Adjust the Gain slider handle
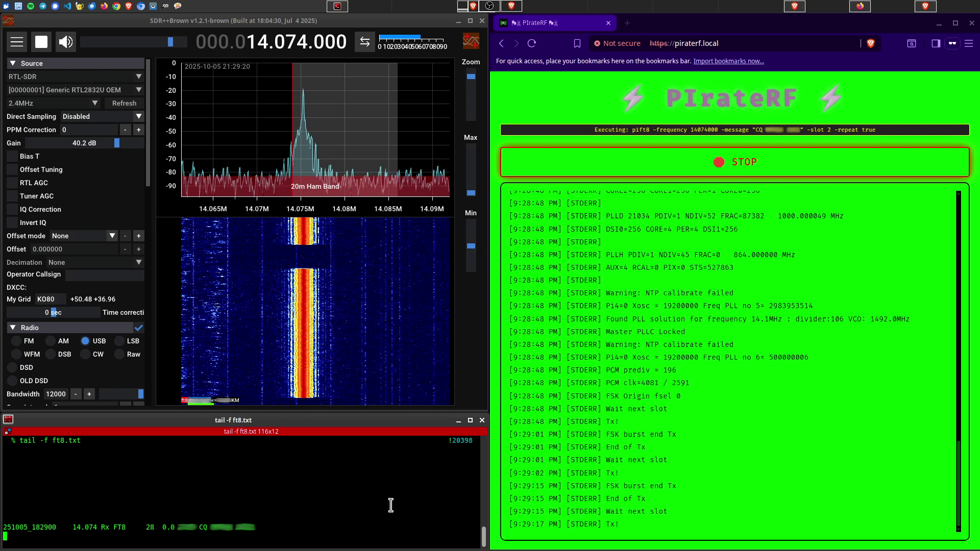980x551 pixels. (117, 143)
